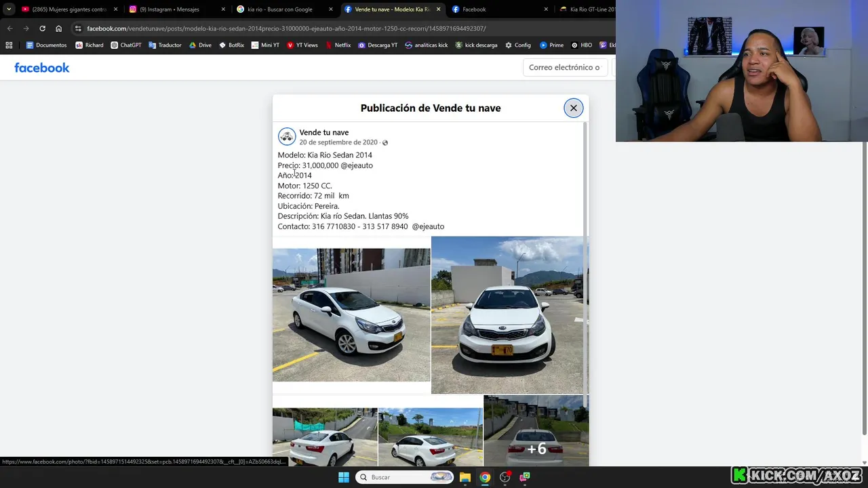
Task: Open front-view photo of white Kia Rio
Action: [509, 314]
